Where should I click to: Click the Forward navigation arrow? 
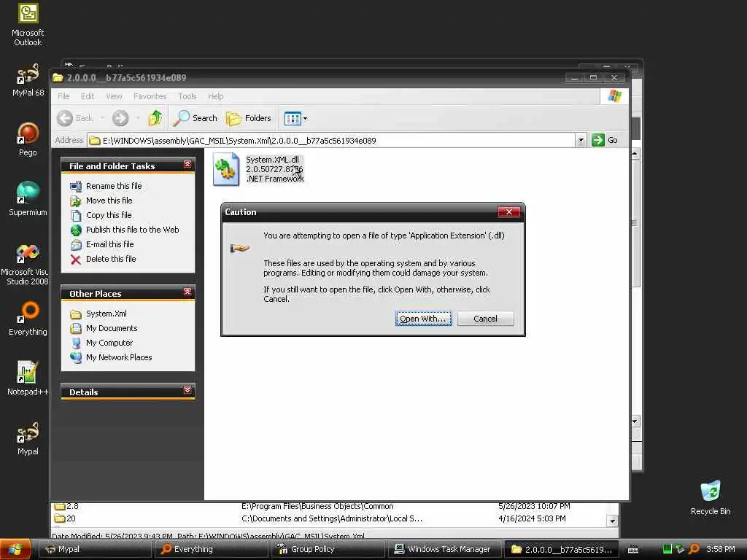[x=120, y=118]
